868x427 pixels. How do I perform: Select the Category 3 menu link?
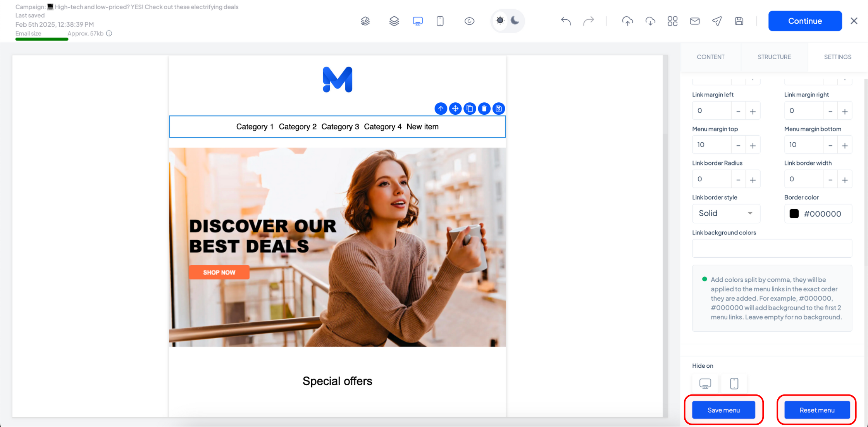tap(340, 127)
